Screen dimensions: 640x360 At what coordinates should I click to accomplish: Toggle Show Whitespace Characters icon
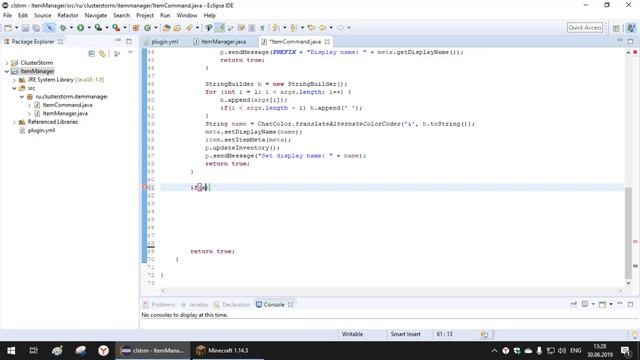pyautogui.click(x=262, y=28)
